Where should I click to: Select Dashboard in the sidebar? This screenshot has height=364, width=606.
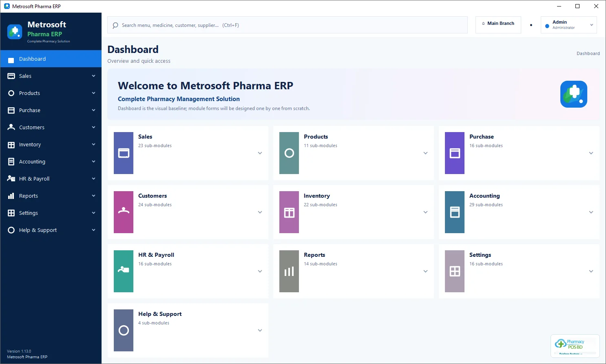click(51, 59)
